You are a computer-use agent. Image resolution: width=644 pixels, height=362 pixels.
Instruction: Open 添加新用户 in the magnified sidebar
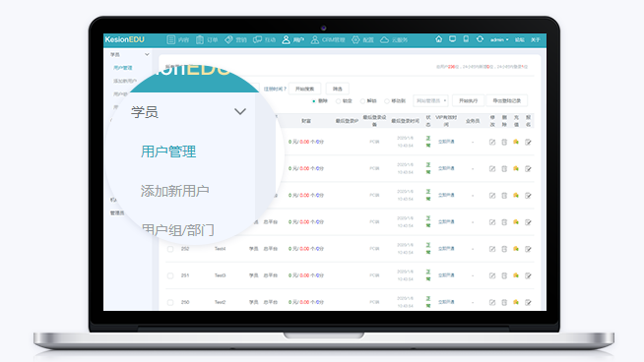[174, 191]
